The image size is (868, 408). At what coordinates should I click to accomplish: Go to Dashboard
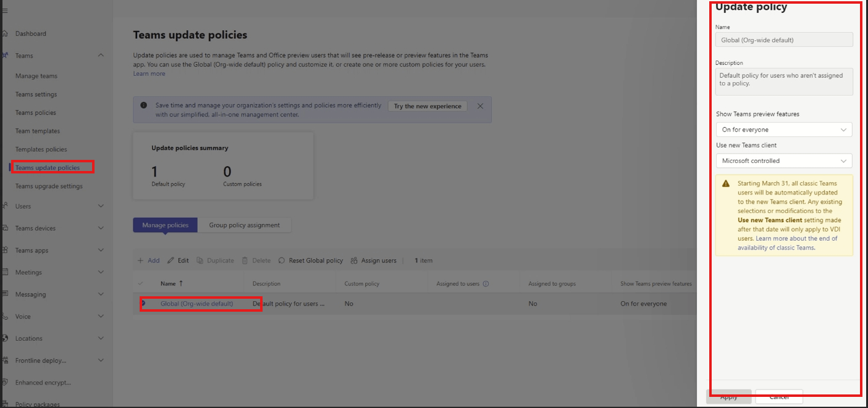pyautogui.click(x=31, y=33)
